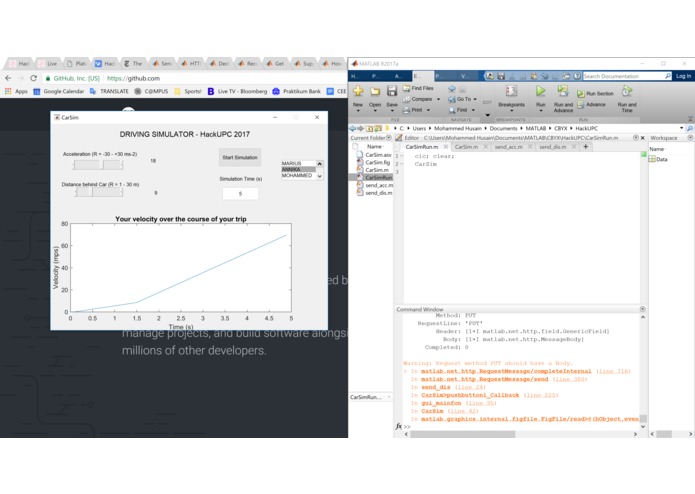The height and width of the screenshot is (494, 695).
Task: Click the Help question mark icon in MATLAB
Action: pos(577,76)
